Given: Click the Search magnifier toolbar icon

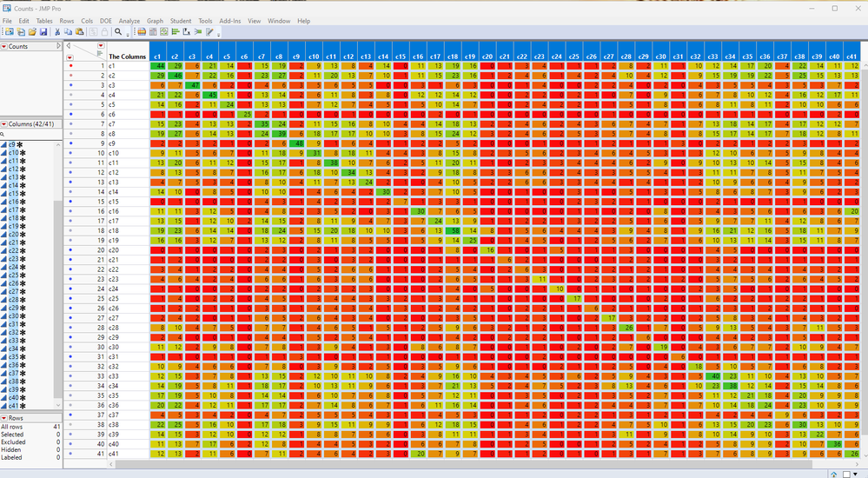Looking at the screenshot, I should pos(118,31).
